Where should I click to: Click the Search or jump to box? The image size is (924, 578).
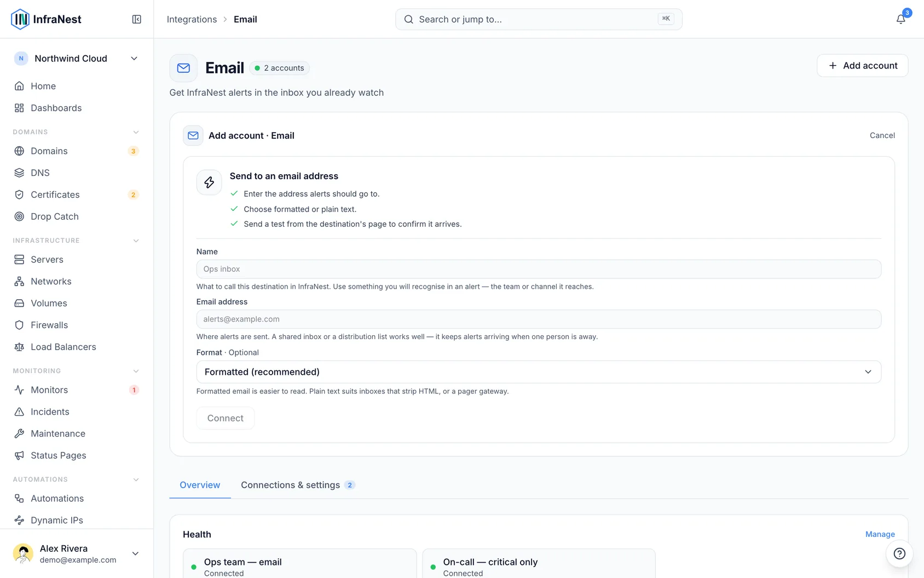[539, 19]
